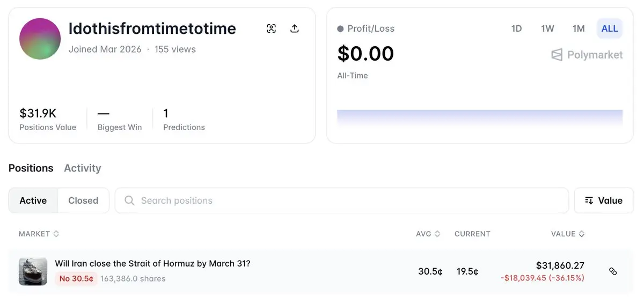
Task: Click the Profit/Loss gray status dot
Action: (340, 29)
